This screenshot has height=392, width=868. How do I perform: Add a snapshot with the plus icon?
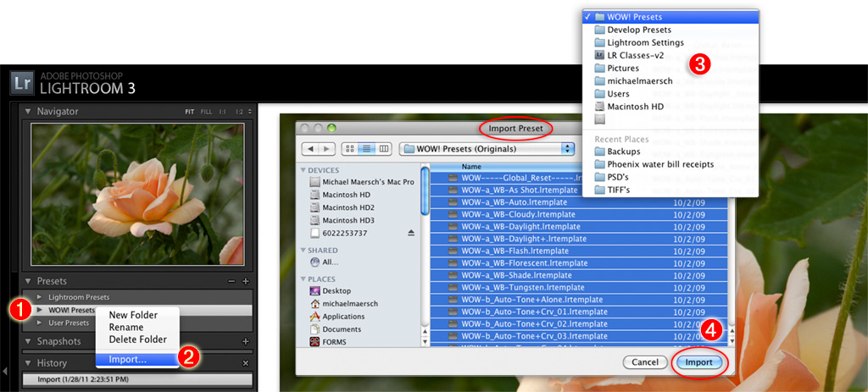point(246,342)
